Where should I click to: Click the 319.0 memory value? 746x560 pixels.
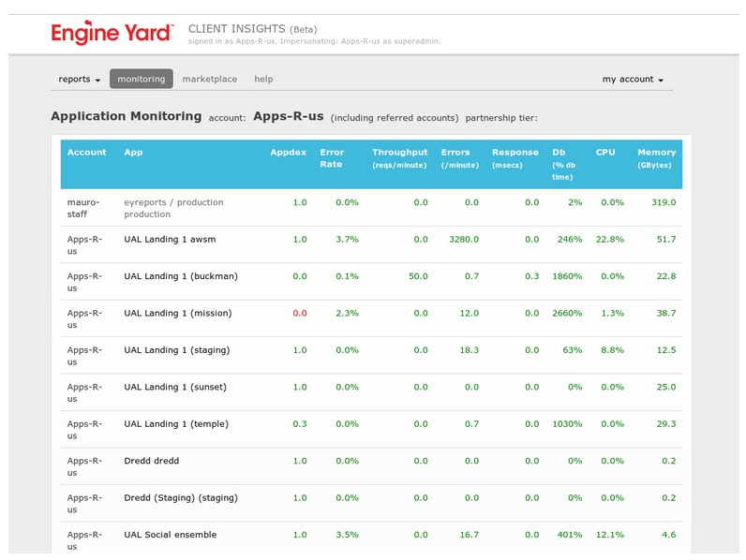click(x=664, y=202)
